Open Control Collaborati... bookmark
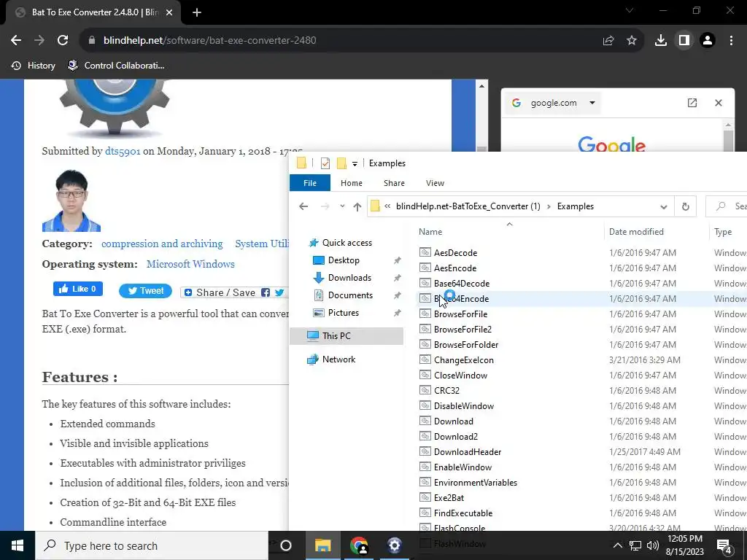 [x=116, y=66]
